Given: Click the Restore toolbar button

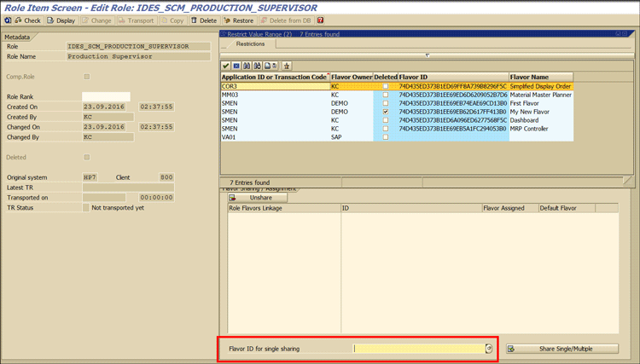Looking at the screenshot, I should point(239,20).
